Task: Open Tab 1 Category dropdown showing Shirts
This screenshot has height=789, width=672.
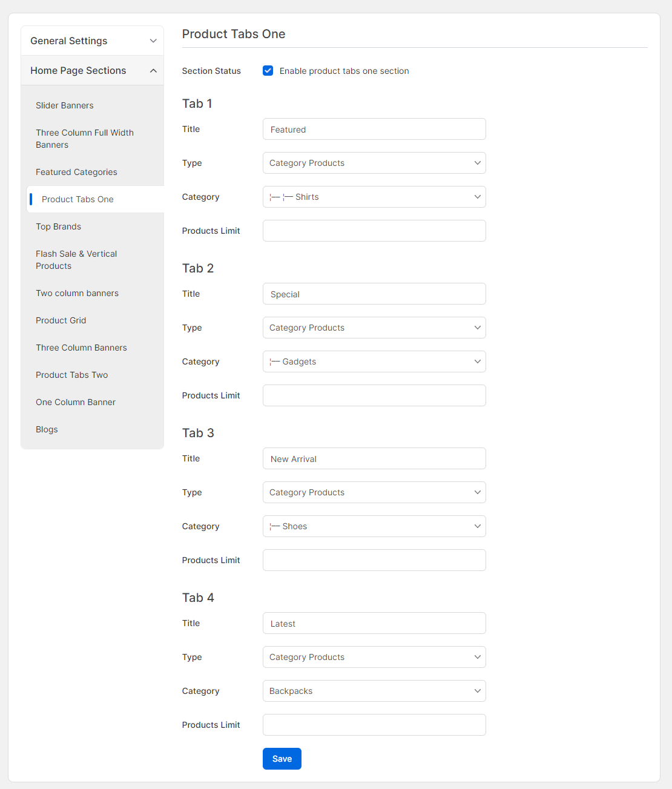Action: (374, 197)
